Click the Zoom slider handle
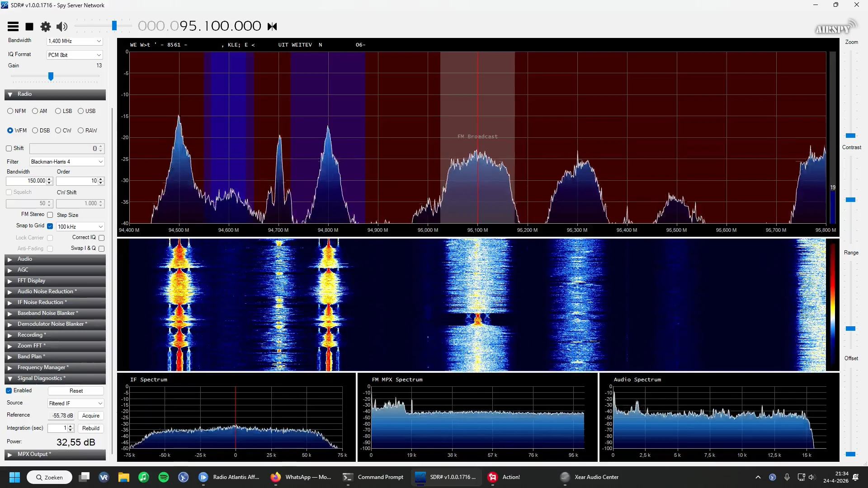 pyautogui.click(x=850, y=136)
